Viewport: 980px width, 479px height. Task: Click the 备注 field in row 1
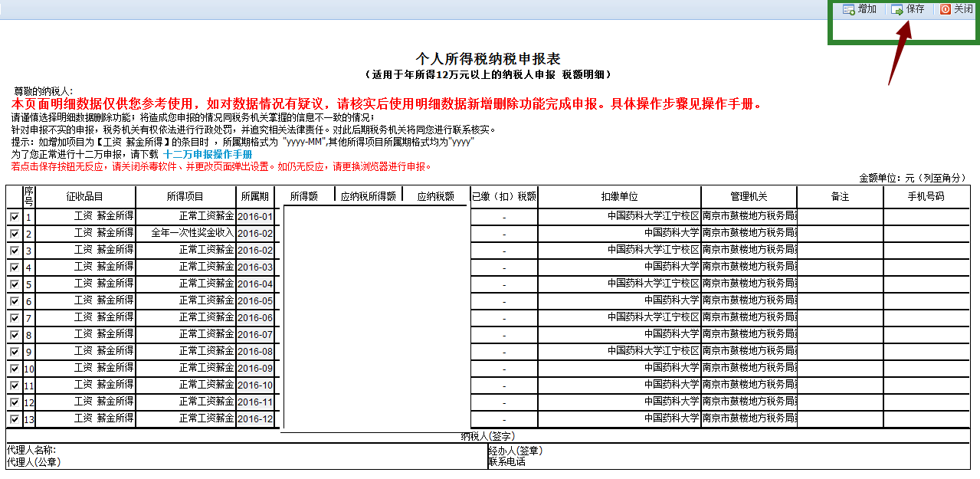tap(840, 216)
